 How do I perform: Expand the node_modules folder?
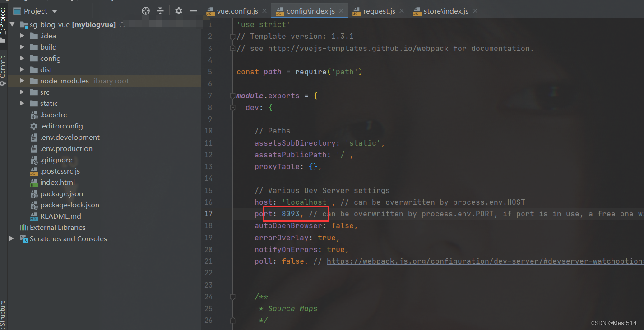22,81
